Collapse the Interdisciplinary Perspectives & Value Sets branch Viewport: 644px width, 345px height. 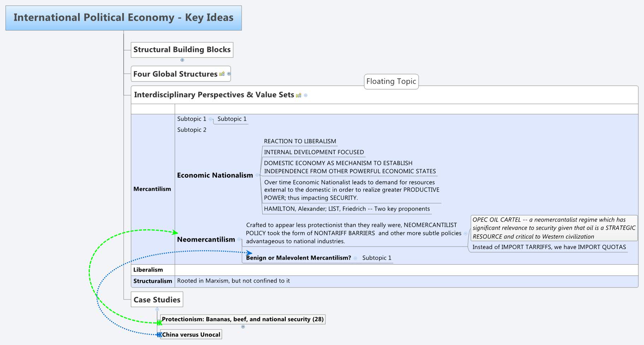(305, 95)
